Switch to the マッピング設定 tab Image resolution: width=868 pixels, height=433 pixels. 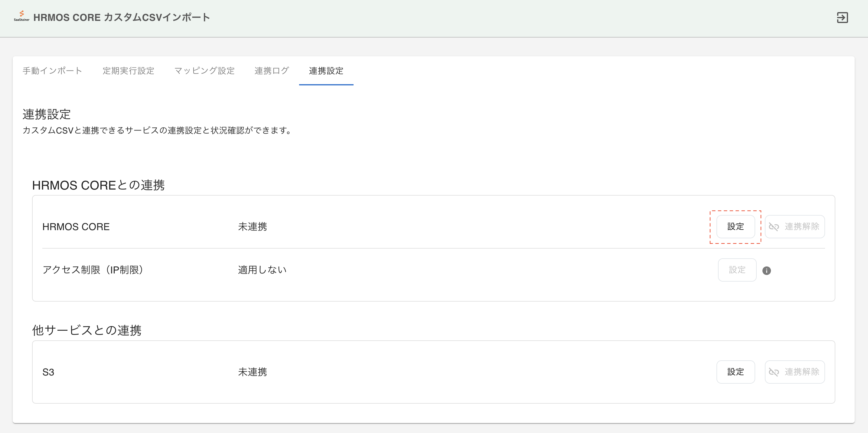coord(204,71)
